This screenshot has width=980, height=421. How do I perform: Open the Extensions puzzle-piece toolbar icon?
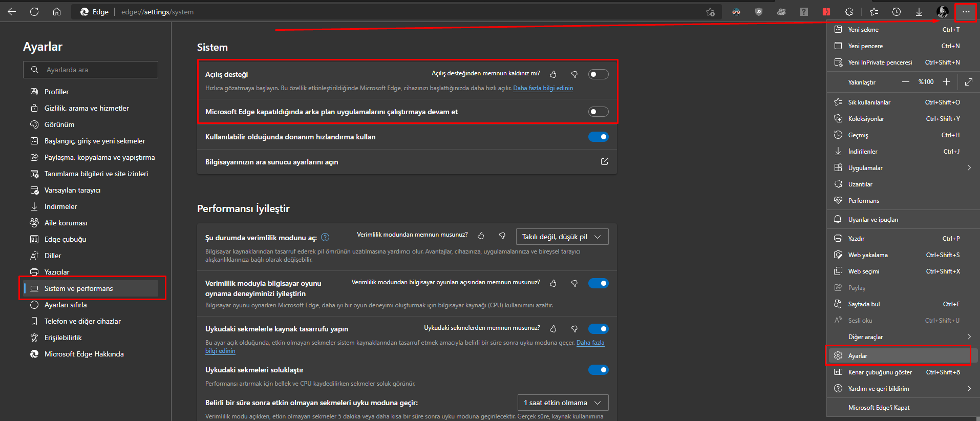click(849, 12)
